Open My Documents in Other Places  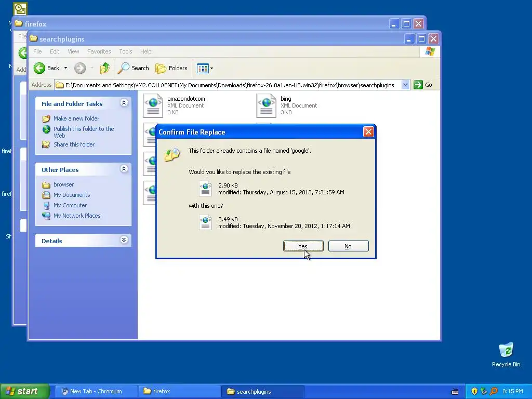click(72, 195)
